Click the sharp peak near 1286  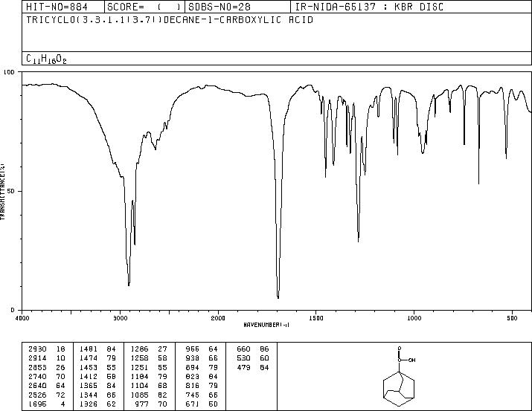click(x=359, y=241)
